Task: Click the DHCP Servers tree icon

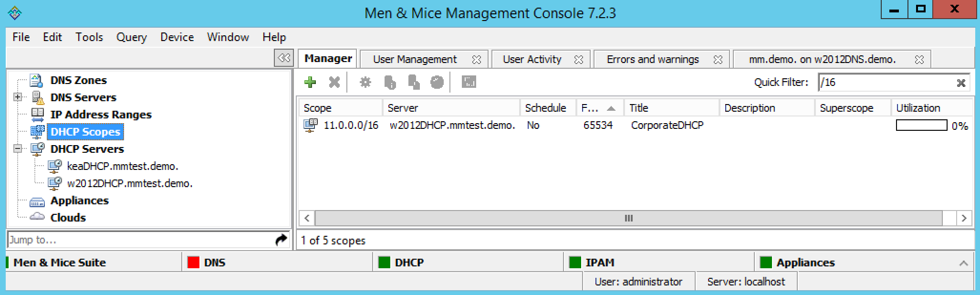Action: click(37, 149)
